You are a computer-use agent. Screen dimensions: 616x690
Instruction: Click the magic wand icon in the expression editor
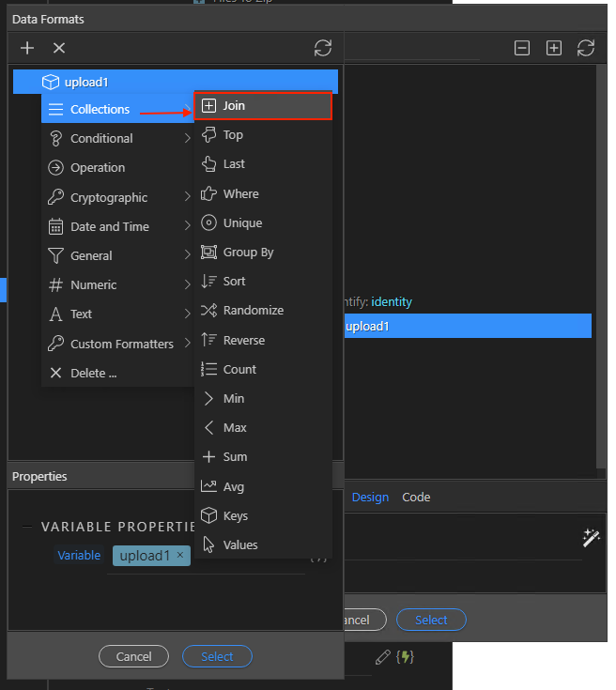point(591,538)
